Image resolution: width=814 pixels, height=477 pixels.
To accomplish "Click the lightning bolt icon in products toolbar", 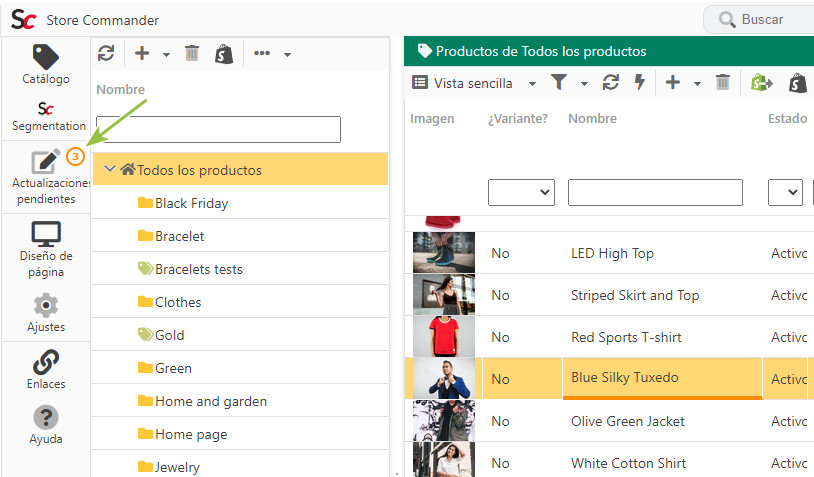I will pyautogui.click(x=640, y=82).
